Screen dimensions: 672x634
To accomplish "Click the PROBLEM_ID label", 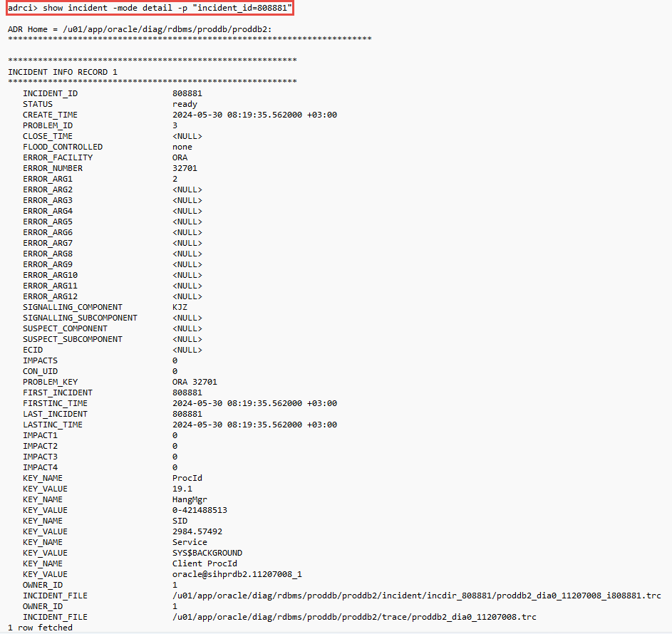I will [48, 125].
